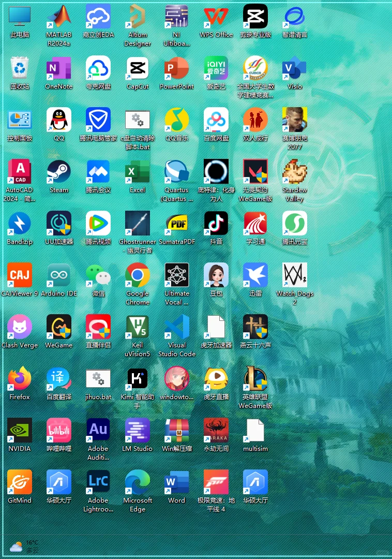Viewport: 392px width, 559px height.
Task: Click the CAJViewer 9 icon
Action: pyautogui.click(x=20, y=275)
